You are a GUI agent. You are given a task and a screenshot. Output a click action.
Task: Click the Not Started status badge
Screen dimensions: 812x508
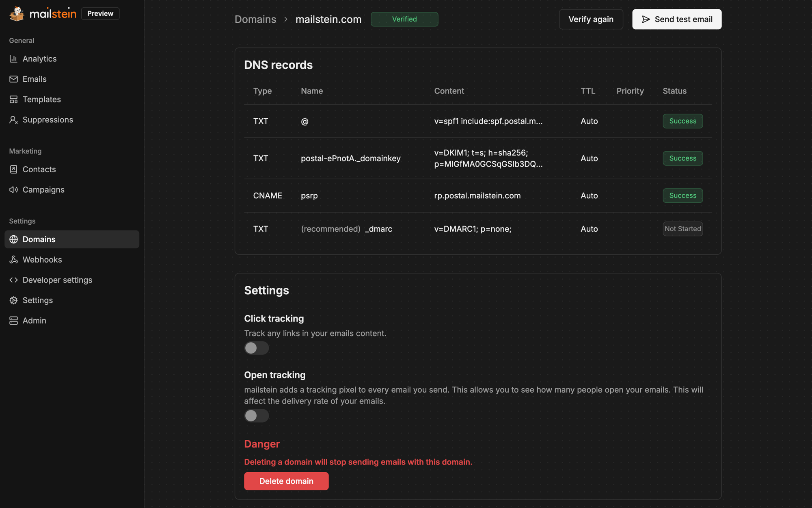click(682, 229)
